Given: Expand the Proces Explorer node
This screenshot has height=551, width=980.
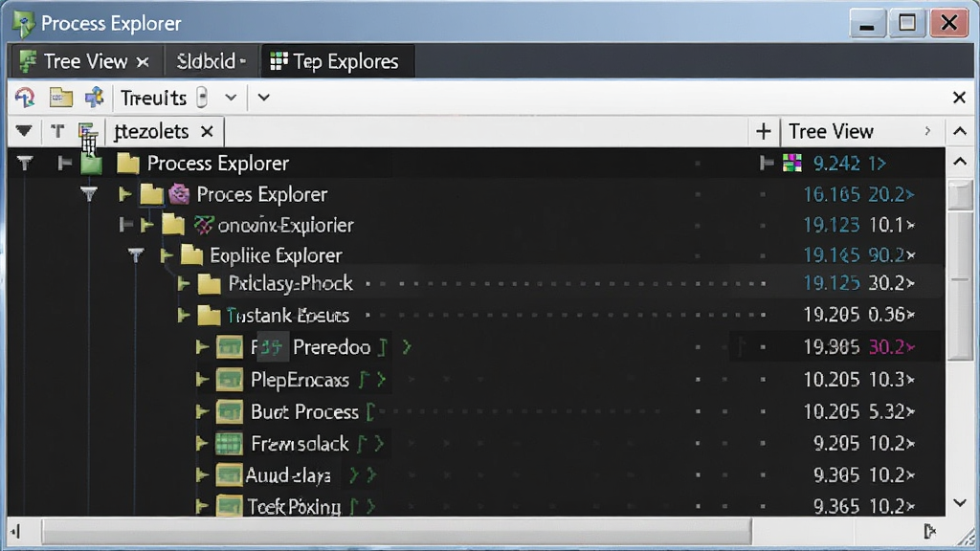Looking at the screenshot, I should tap(125, 194).
